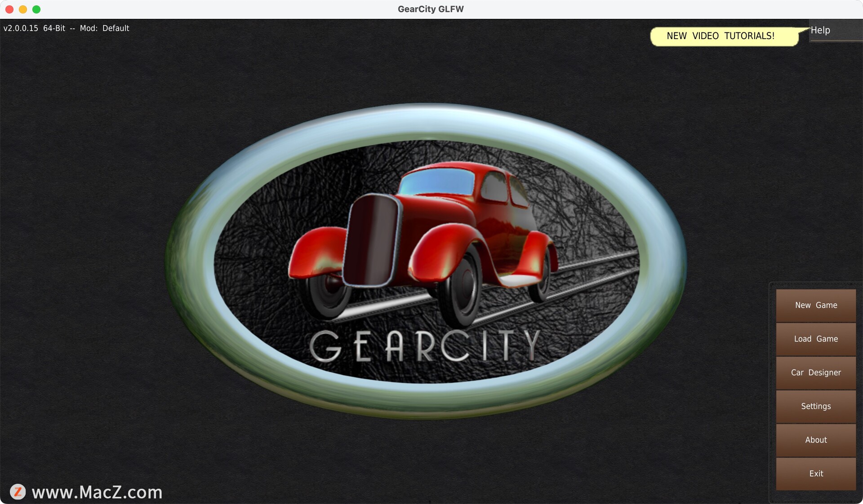Click the GEARCITY logo lettering

pos(425,346)
